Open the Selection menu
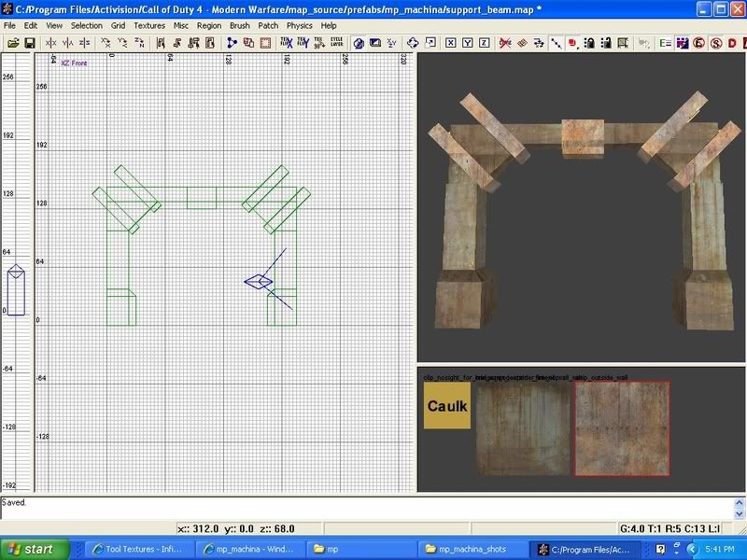This screenshot has height=560, width=747. pyautogui.click(x=87, y=26)
